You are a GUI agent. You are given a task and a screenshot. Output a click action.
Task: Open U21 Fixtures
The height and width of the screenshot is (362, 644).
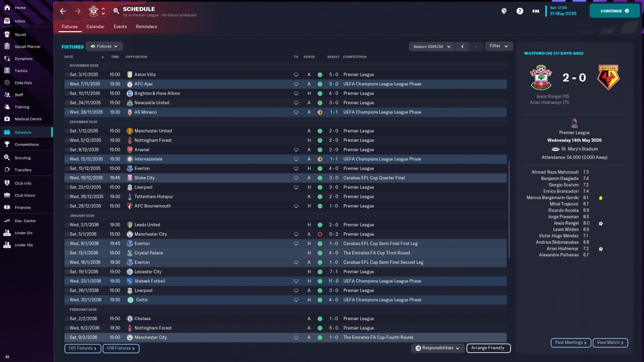tap(83, 348)
